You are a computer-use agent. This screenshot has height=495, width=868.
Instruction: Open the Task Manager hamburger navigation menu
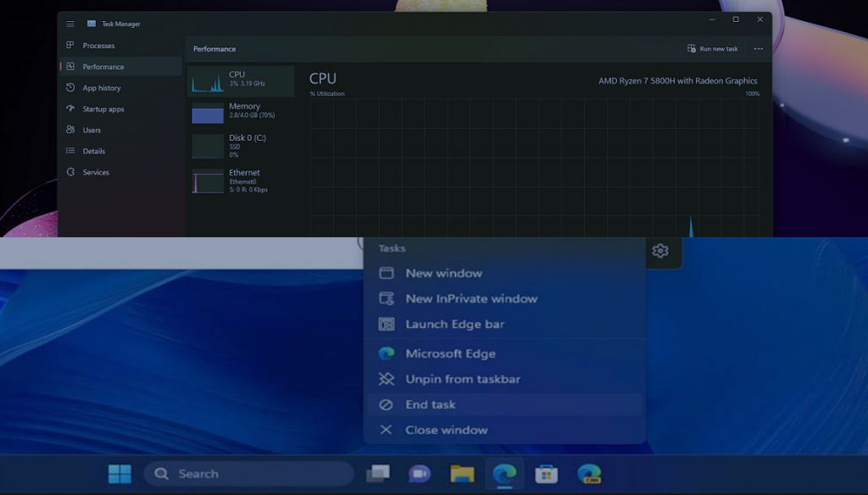point(70,24)
